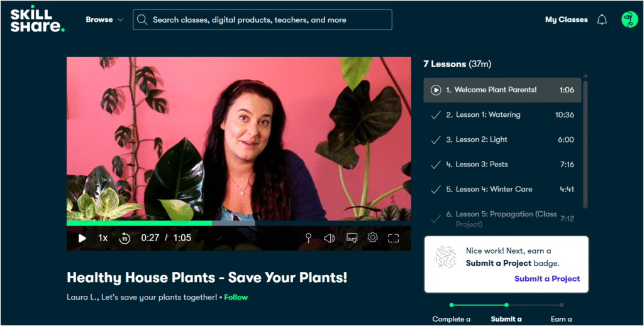The image size is (644, 326).
Task: Follow teacher Laura L.
Action: (x=236, y=297)
